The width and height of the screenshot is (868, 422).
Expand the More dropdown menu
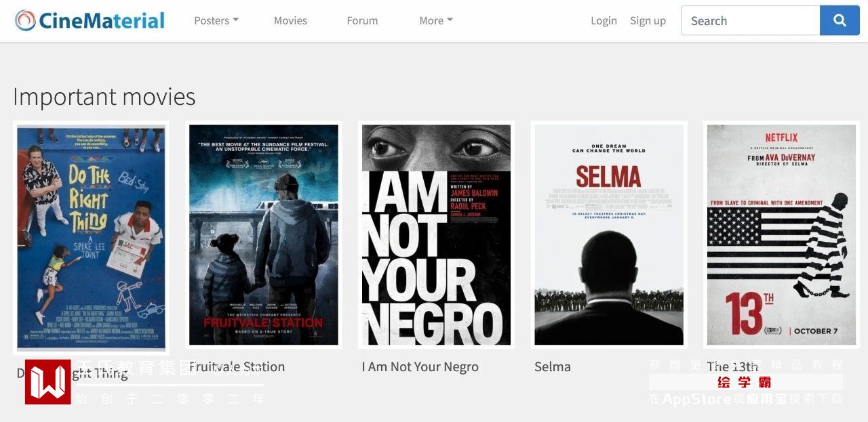coord(436,20)
